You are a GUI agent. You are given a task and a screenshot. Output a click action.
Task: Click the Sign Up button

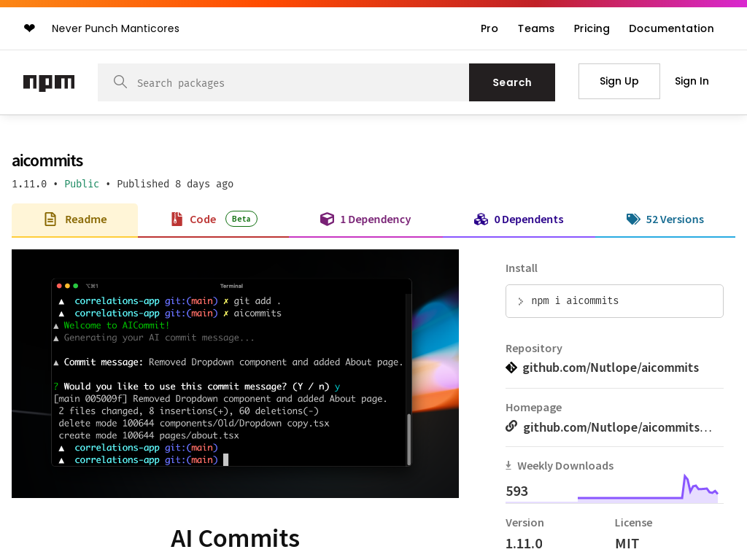[x=619, y=82]
